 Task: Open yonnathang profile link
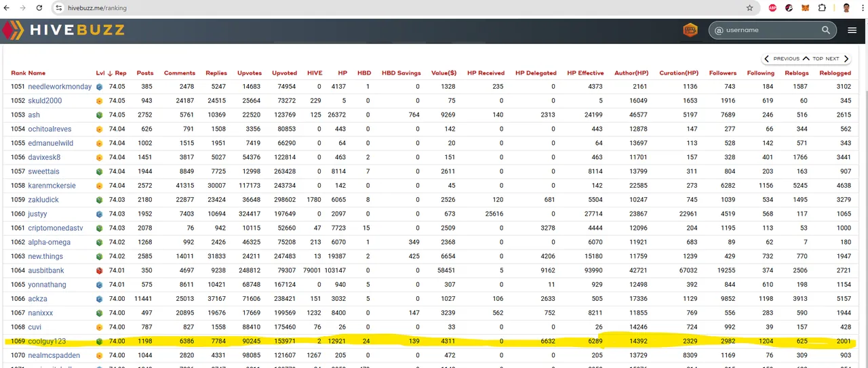47,285
